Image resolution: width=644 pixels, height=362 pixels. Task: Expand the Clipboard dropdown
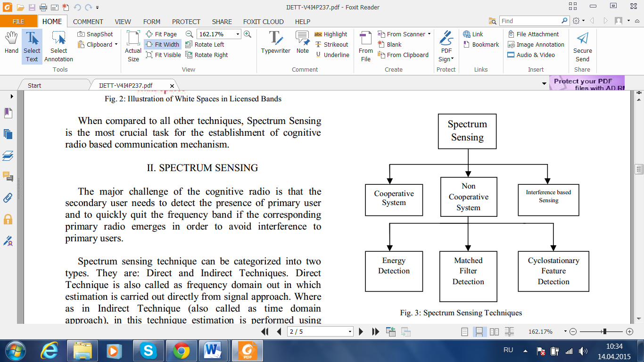(116, 44)
